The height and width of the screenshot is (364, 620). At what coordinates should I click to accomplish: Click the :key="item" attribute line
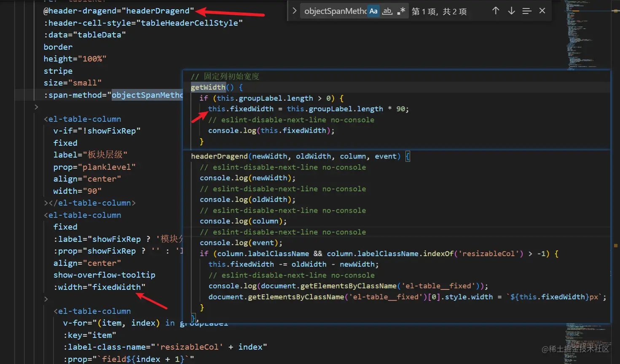[90, 335]
